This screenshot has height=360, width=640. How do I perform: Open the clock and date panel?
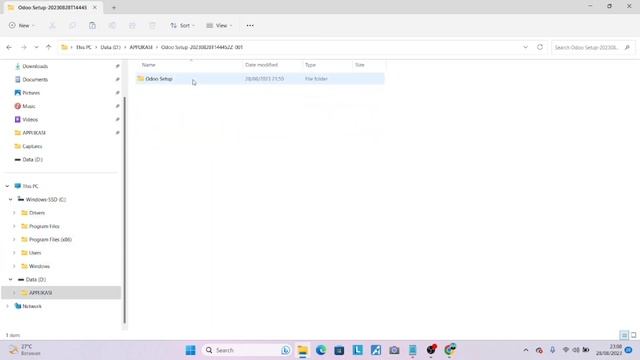click(x=609, y=350)
